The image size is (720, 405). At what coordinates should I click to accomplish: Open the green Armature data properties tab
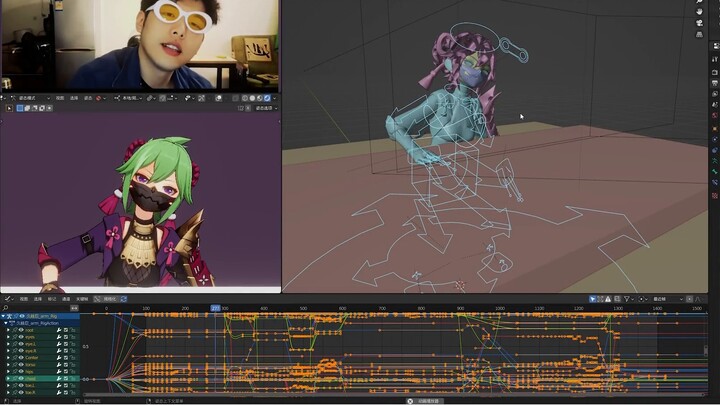tap(715, 161)
